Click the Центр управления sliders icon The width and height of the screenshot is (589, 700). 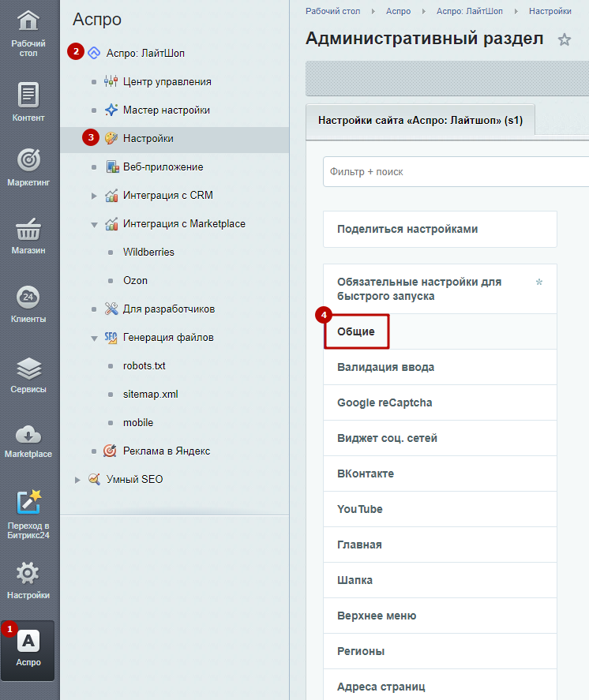111,82
